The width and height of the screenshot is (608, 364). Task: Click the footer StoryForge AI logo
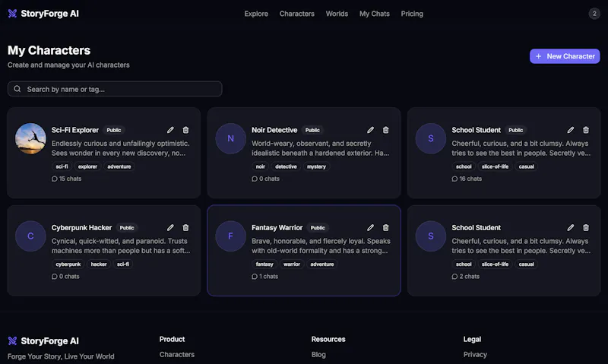43,340
